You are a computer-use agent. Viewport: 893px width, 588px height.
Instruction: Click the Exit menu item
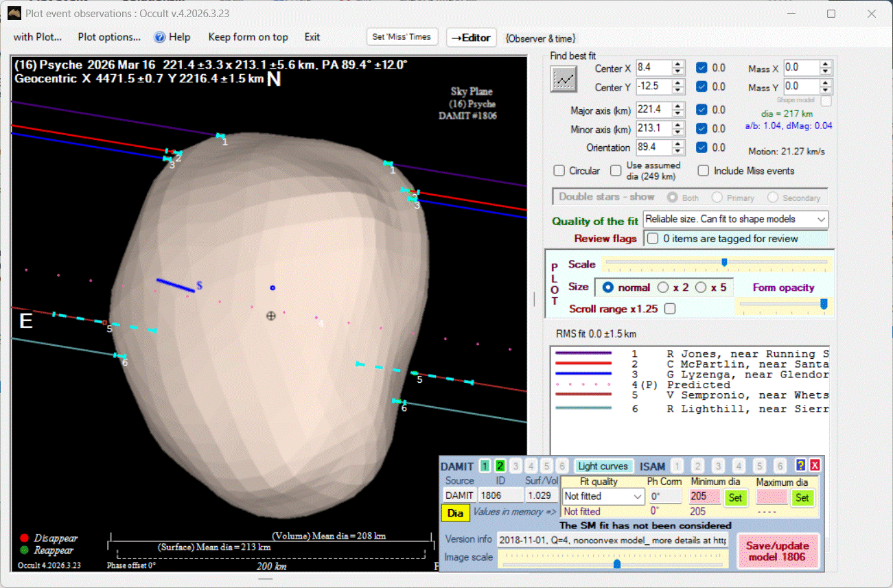pyautogui.click(x=312, y=37)
